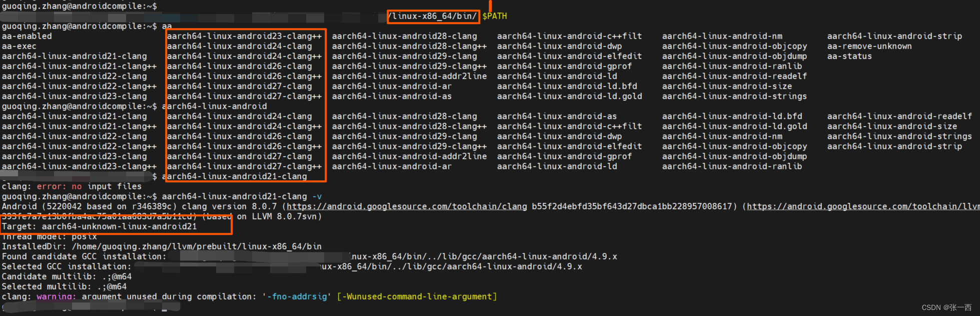Click the 'clang version 8.0.7' text
The height and width of the screenshot is (316, 980).
coord(229,206)
